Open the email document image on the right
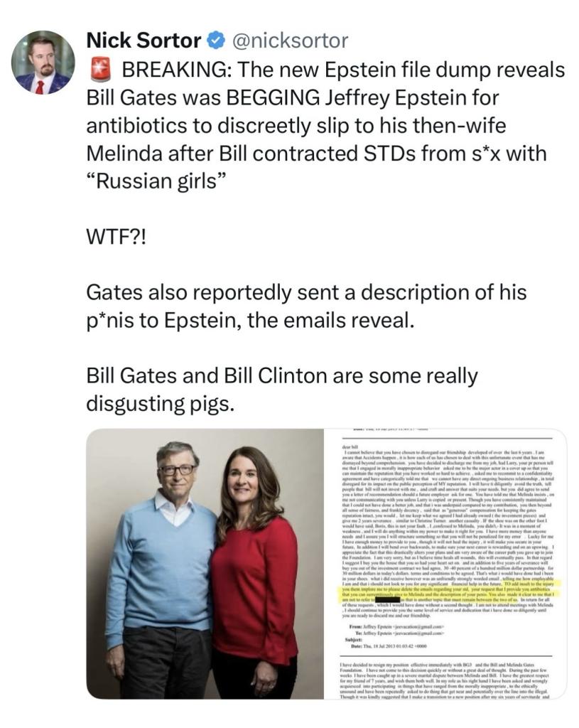Viewport: 579px width, 728px height. (445, 564)
